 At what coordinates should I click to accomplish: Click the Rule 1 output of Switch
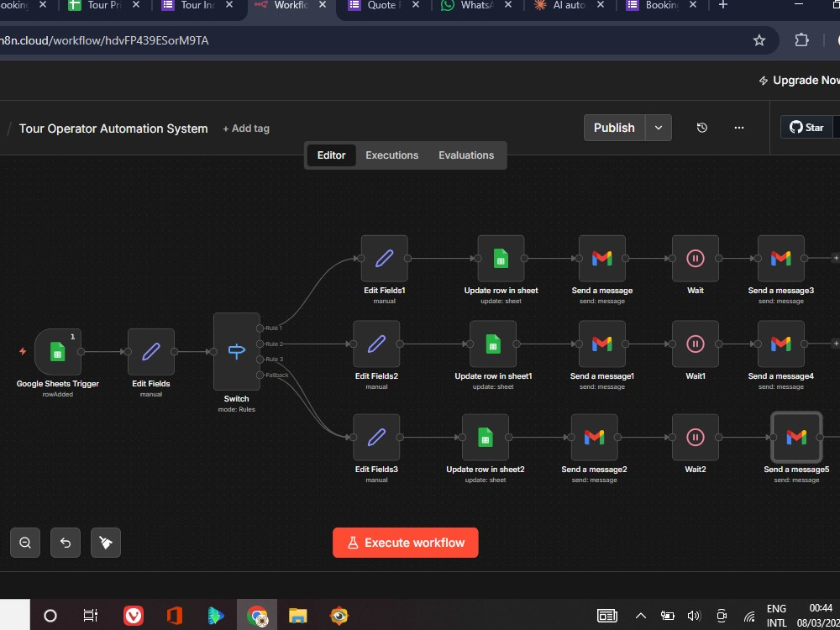tap(260, 328)
